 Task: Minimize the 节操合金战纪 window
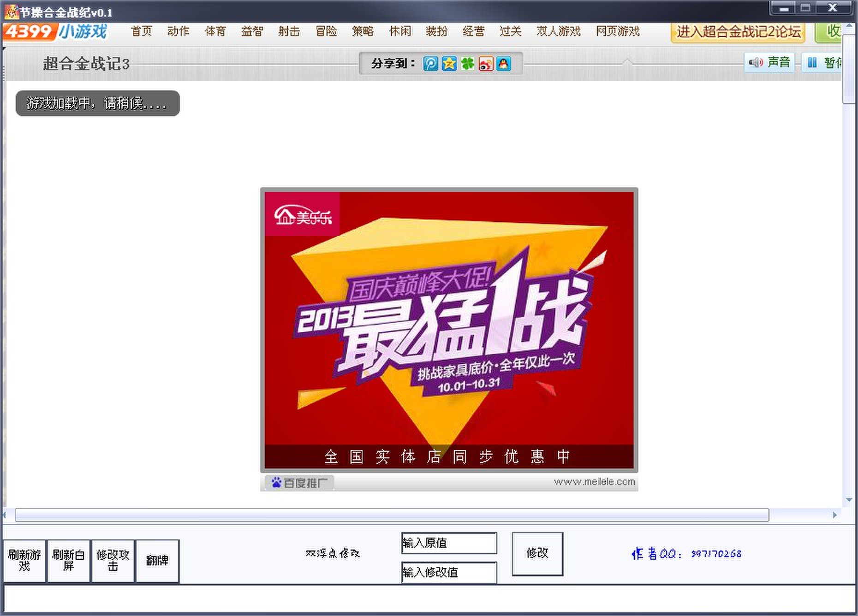point(784,8)
